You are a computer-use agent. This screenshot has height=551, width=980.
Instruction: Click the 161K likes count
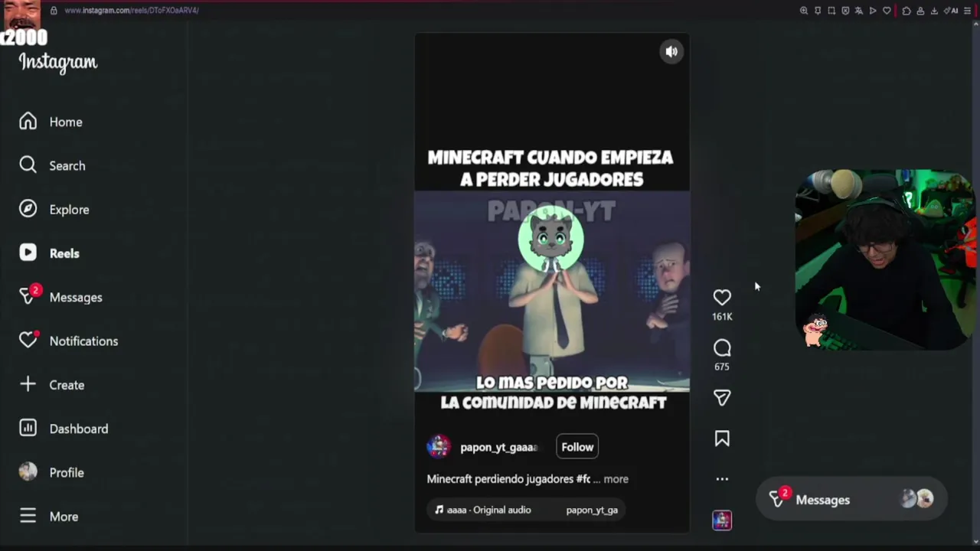[x=722, y=316]
